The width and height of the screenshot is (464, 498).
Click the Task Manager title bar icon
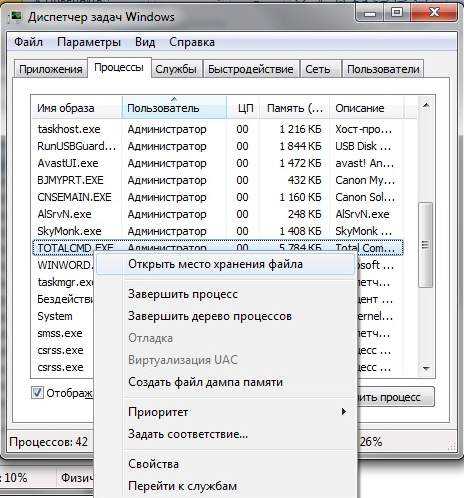(x=16, y=16)
